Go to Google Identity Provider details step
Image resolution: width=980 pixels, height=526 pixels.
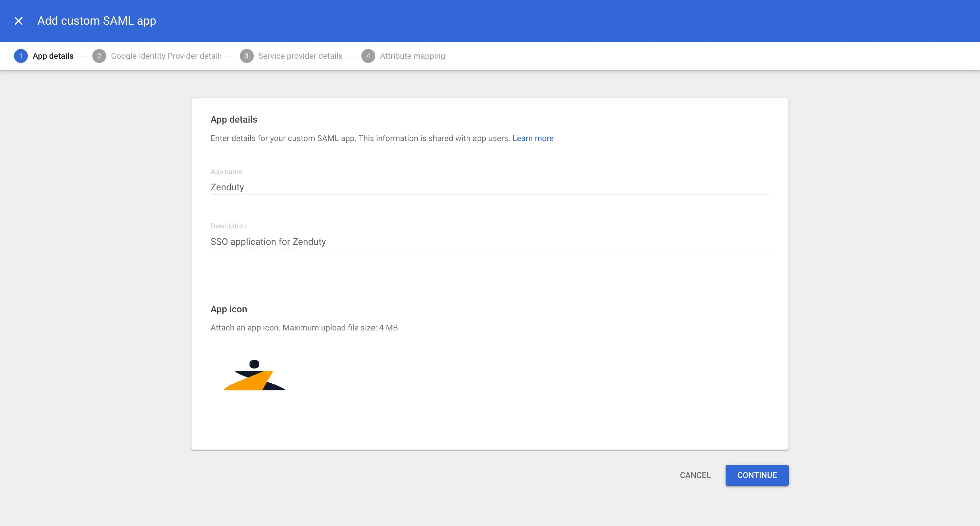[x=166, y=56]
